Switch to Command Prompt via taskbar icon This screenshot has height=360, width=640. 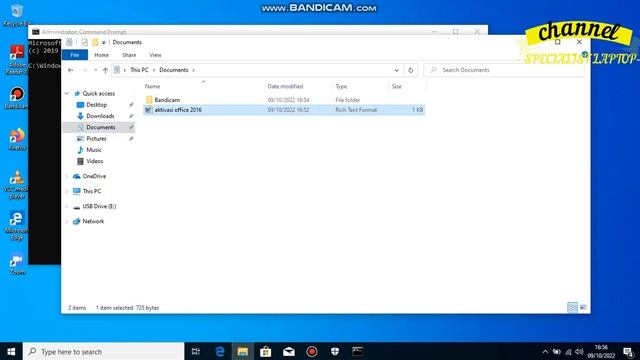point(358,351)
